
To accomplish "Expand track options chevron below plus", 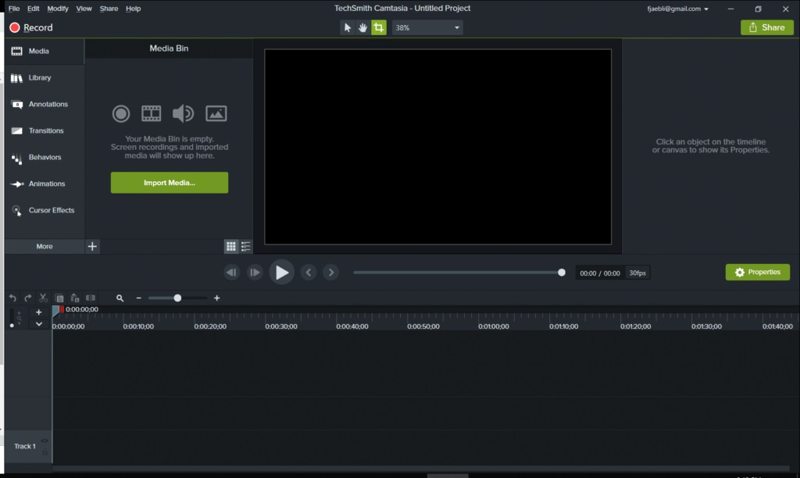I will pyautogui.click(x=39, y=324).
